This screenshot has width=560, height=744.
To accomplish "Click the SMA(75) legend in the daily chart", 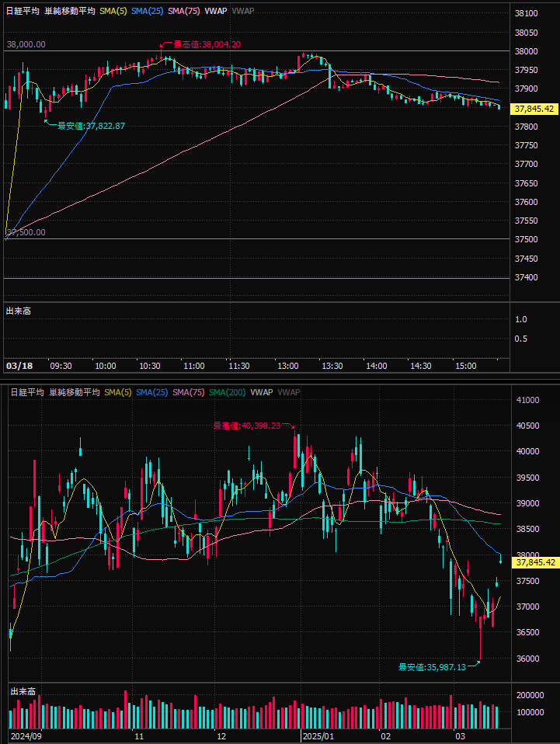I will [x=189, y=392].
